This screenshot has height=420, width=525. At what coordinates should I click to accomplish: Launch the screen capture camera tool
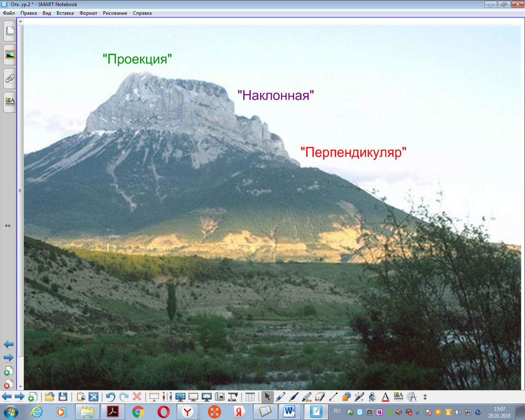(220, 397)
